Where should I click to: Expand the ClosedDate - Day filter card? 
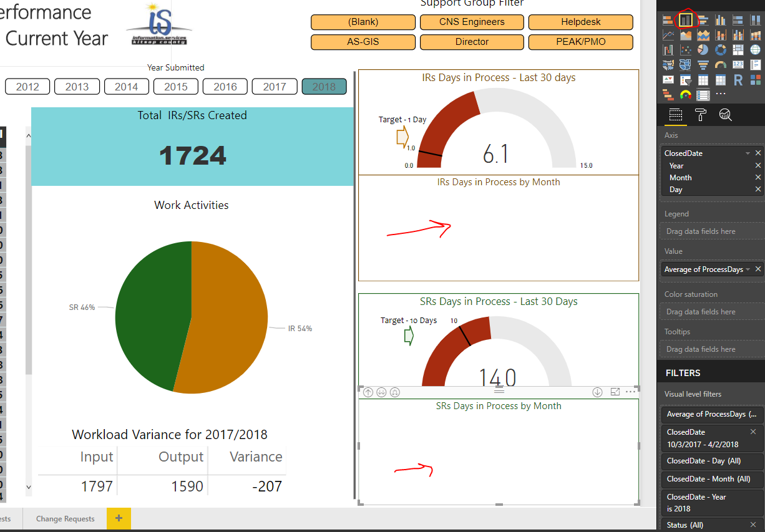point(712,461)
